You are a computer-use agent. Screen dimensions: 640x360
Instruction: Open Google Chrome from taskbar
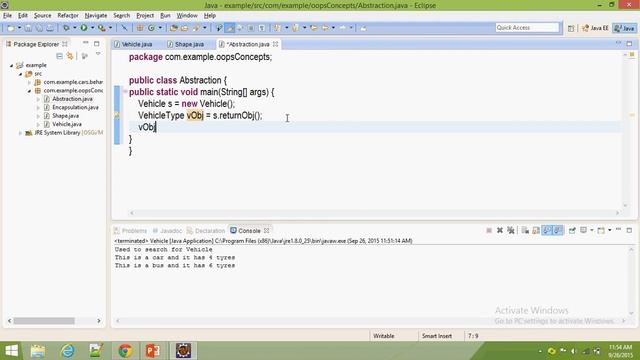point(125,351)
